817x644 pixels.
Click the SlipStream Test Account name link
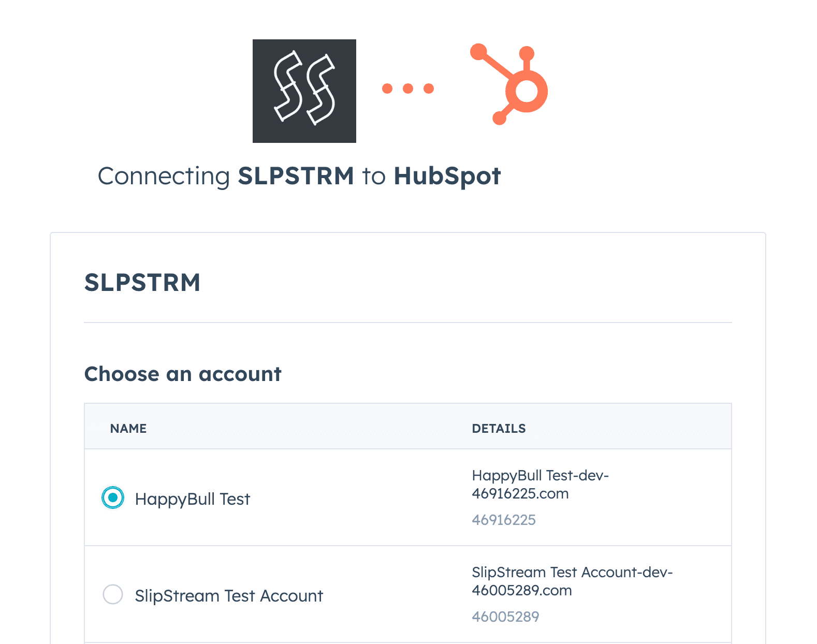(x=229, y=595)
